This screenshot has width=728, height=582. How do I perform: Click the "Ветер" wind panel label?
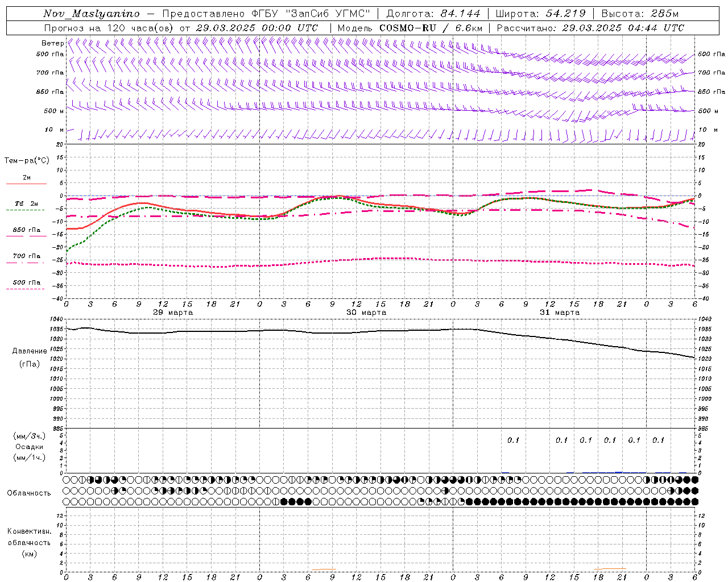(52, 43)
